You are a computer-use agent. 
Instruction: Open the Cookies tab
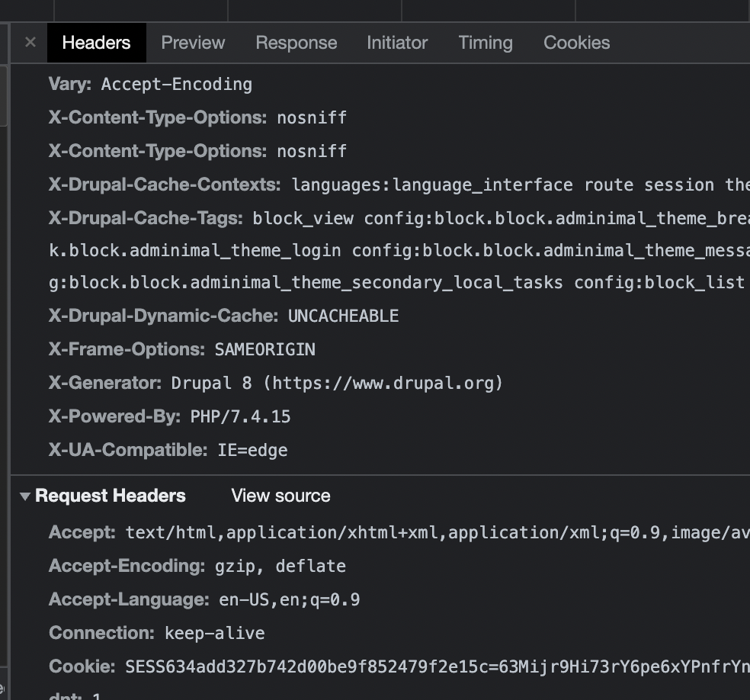pos(576,43)
